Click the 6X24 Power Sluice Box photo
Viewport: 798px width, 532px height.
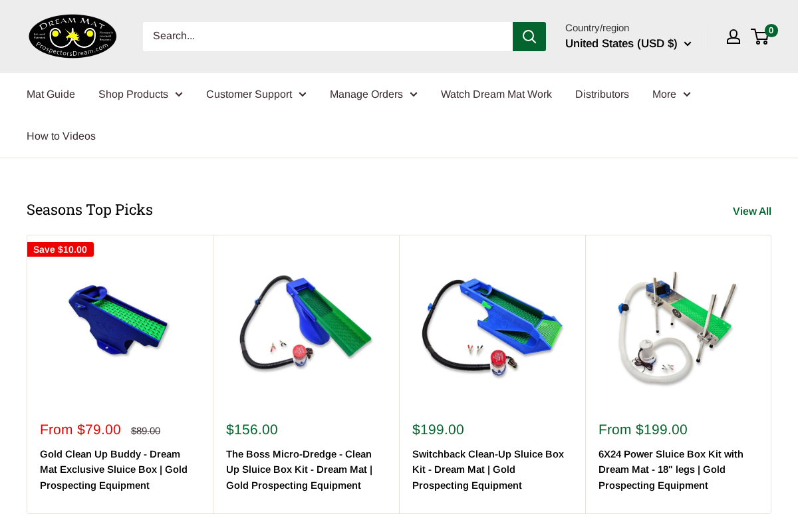coord(678,326)
